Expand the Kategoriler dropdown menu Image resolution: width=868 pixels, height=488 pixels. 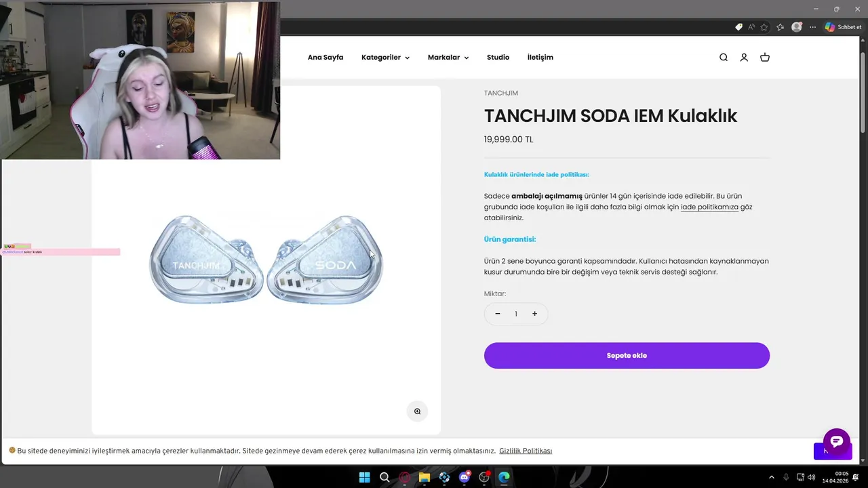coord(385,58)
